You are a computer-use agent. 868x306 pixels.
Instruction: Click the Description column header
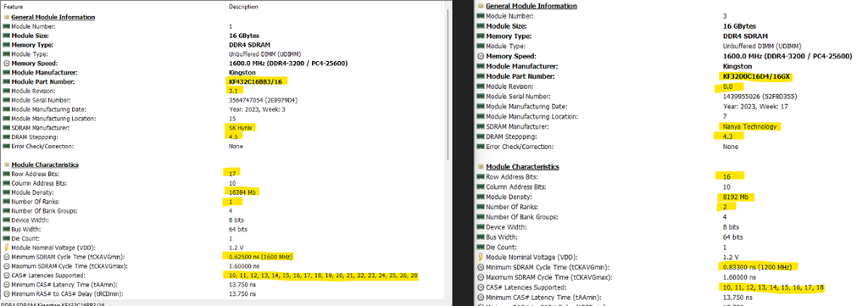coord(243,7)
